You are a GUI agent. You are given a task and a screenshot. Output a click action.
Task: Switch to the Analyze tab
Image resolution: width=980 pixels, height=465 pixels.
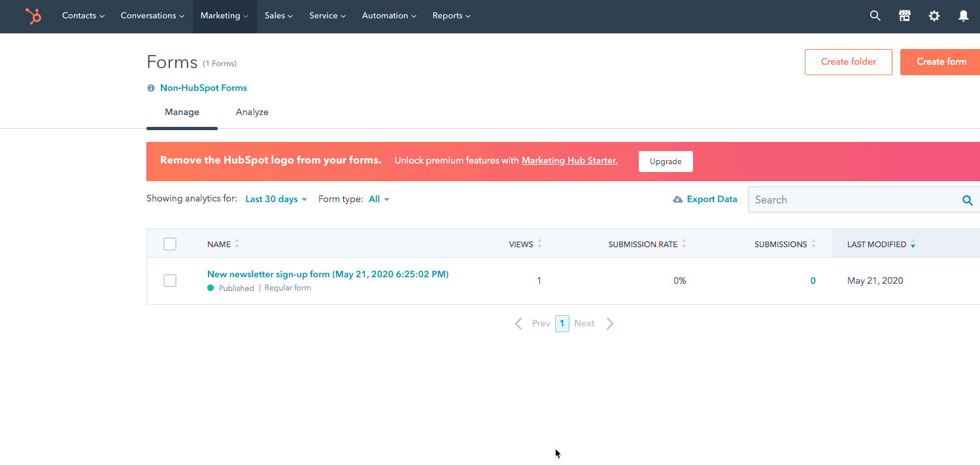(x=252, y=112)
